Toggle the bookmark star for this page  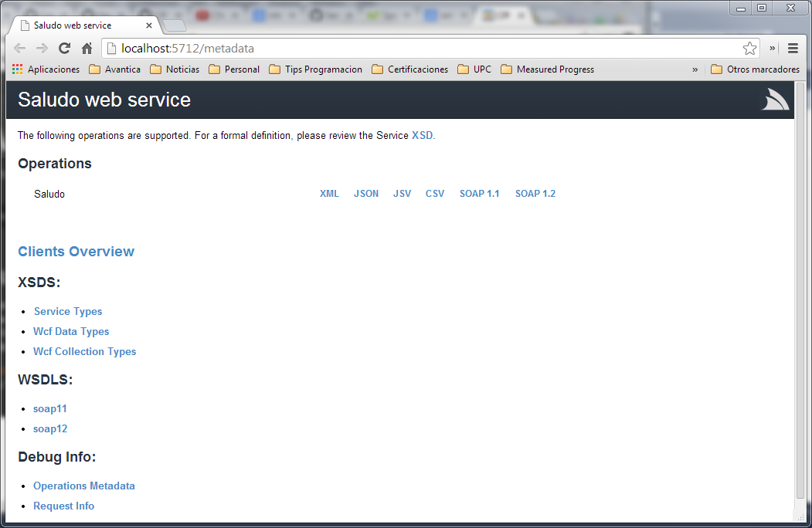click(749, 48)
